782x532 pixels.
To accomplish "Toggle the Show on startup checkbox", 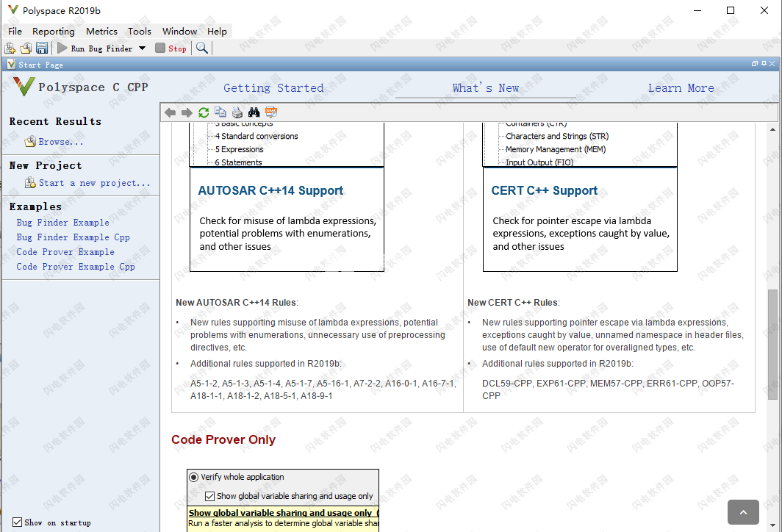I will (x=18, y=522).
